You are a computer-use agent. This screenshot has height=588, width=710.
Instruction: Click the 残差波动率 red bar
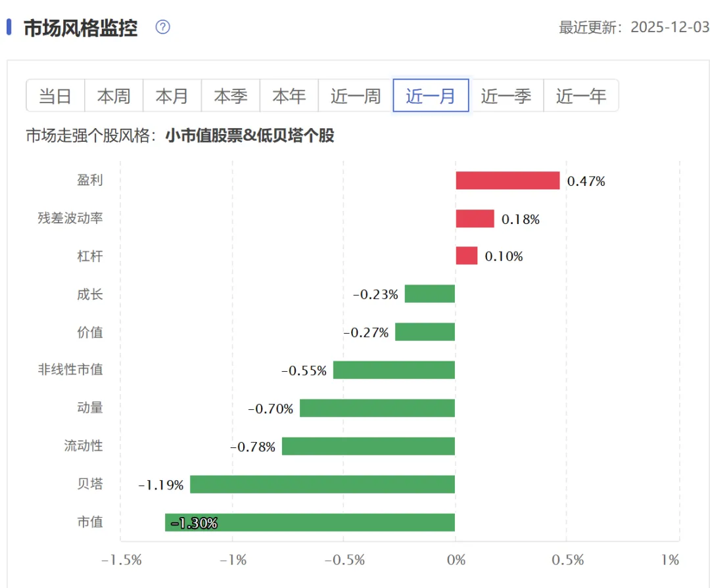(475, 219)
